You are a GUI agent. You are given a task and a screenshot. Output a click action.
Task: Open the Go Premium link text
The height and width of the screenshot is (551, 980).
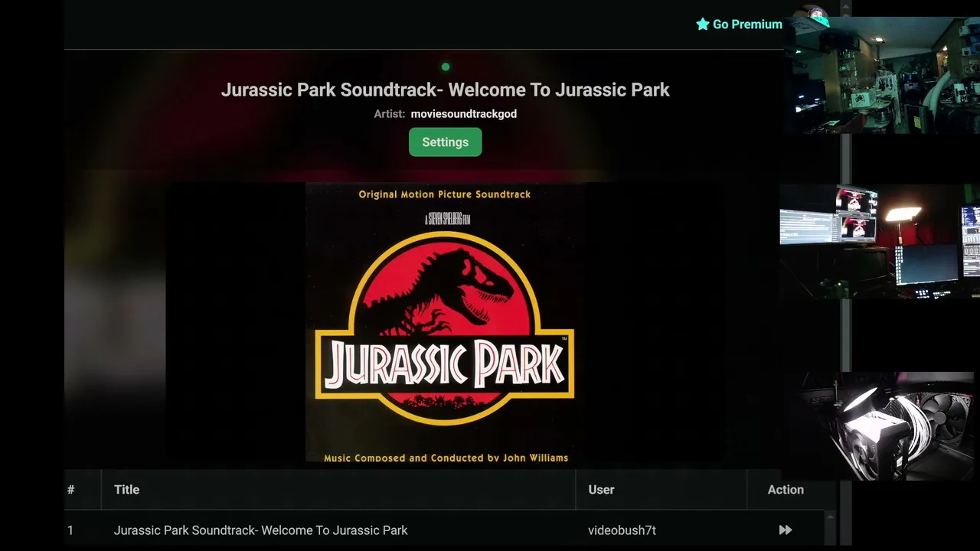(747, 24)
